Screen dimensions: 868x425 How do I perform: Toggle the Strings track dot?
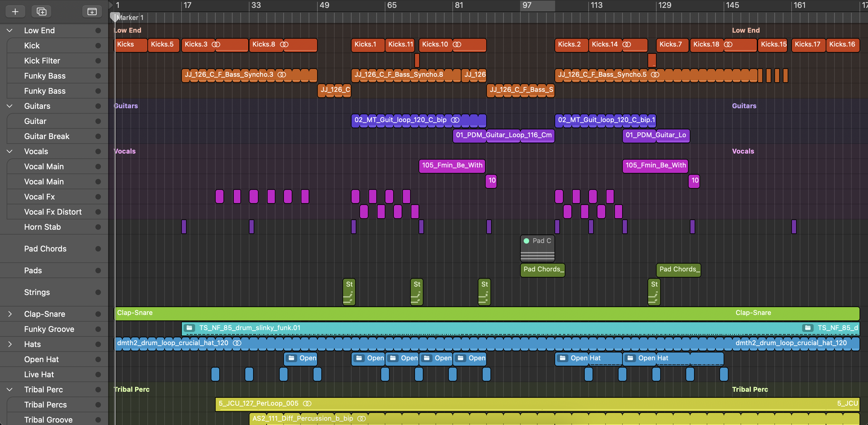(98, 292)
